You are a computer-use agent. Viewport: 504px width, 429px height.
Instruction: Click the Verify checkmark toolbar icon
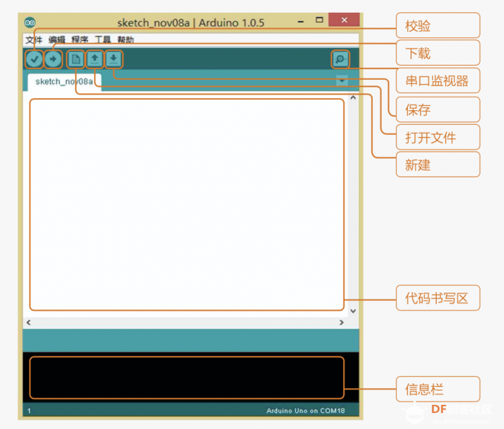click(x=34, y=59)
